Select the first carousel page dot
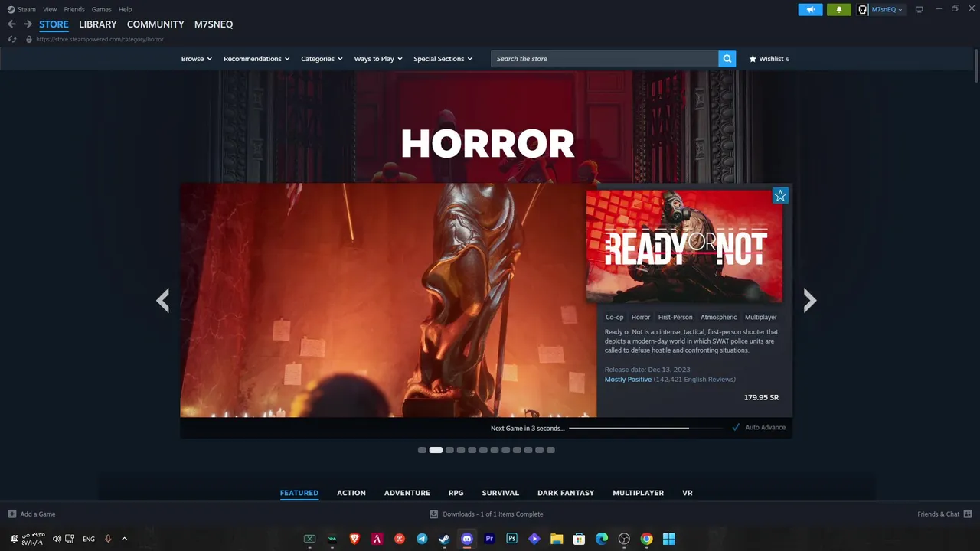This screenshot has height=551, width=980. pos(422,450)
